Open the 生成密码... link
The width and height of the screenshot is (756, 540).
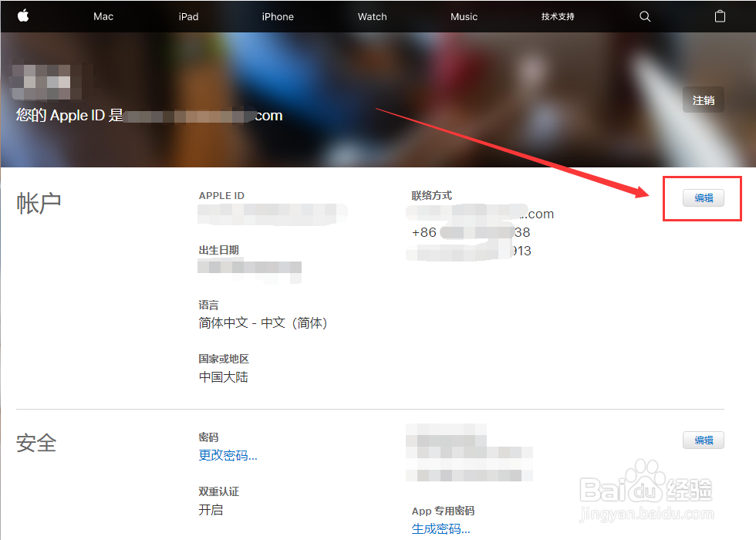tap(440, 528)
